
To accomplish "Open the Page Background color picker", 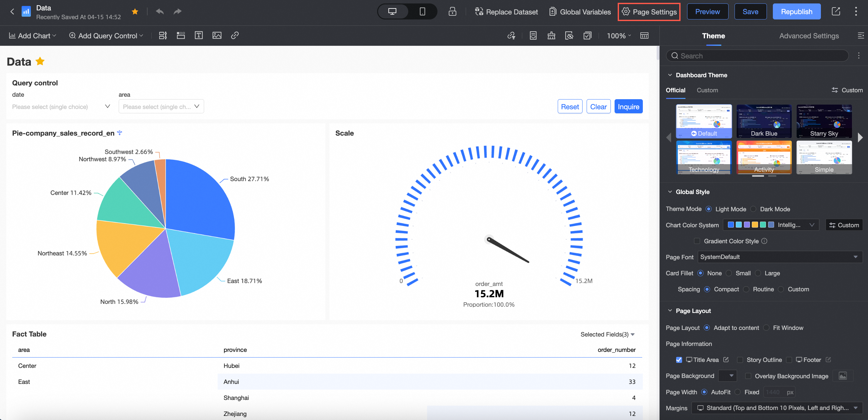I will tap(727, 375).
